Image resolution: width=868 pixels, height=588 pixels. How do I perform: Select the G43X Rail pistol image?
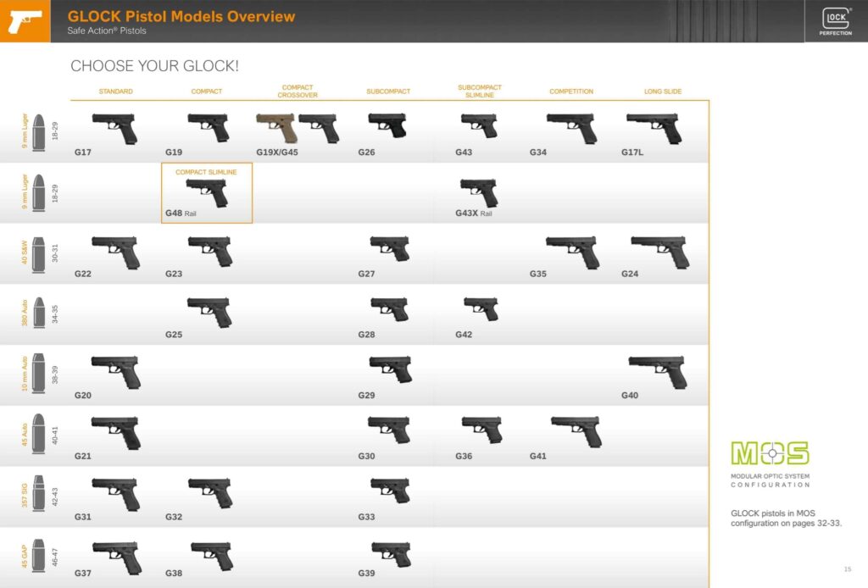click(480, 192)
